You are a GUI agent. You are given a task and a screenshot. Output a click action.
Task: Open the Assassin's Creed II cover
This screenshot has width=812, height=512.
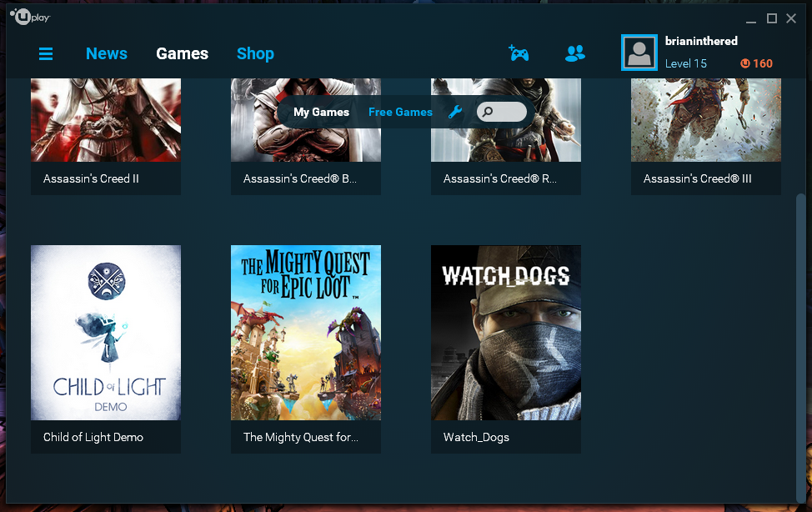106,120
